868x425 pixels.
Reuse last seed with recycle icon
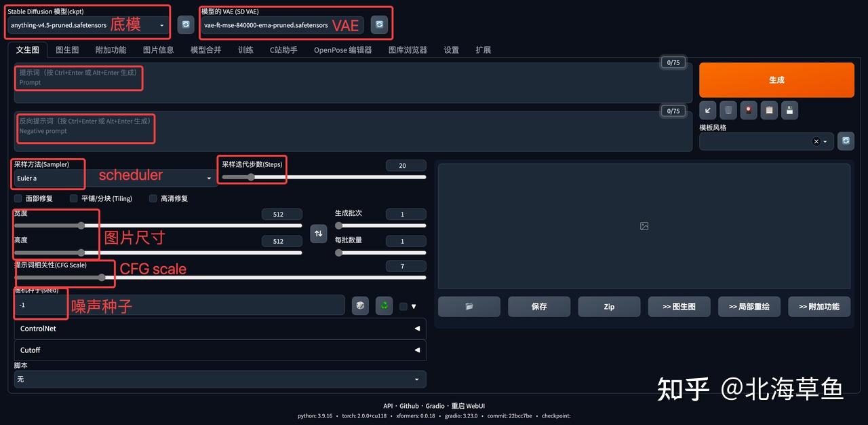[x=384, y=306]
